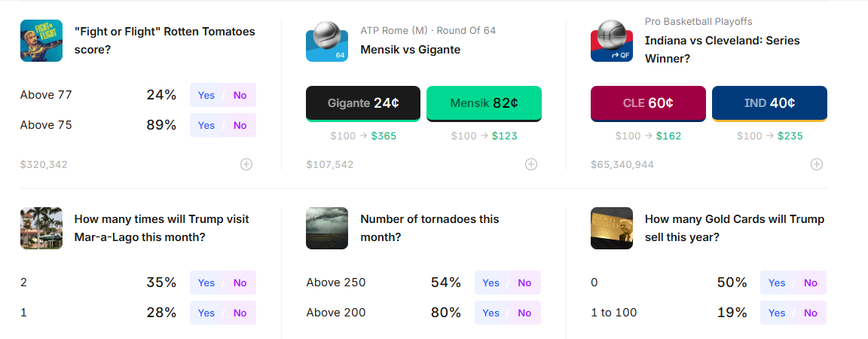Pick Yes for 0 Gold Cards sold
This screenshot has width=868, height=339.
pos(777,282)
